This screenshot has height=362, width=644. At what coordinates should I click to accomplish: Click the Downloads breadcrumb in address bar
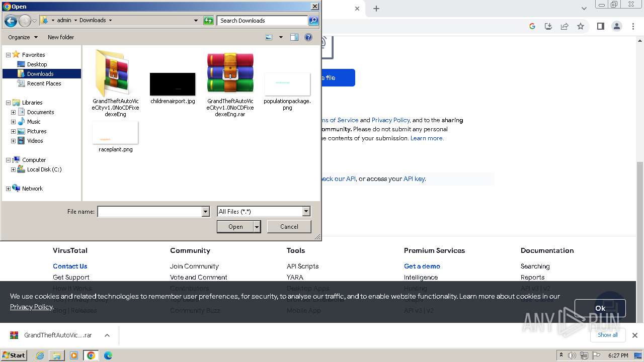coord(93,21)
